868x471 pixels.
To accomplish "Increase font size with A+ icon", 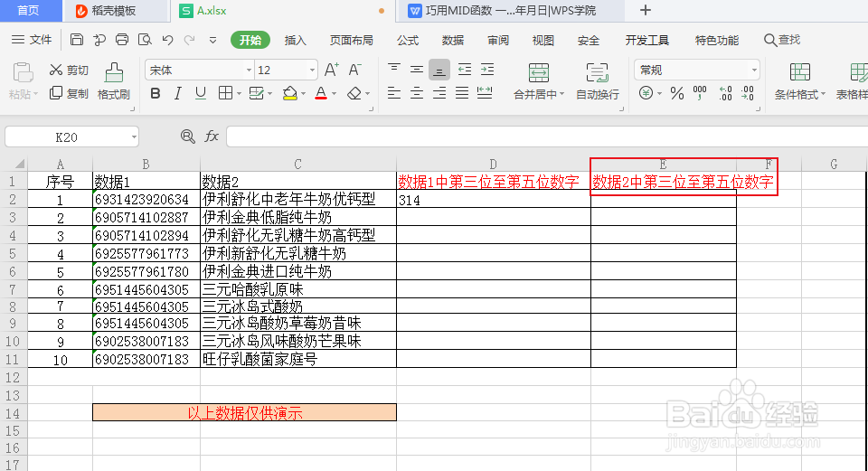I will pos(332,70).
